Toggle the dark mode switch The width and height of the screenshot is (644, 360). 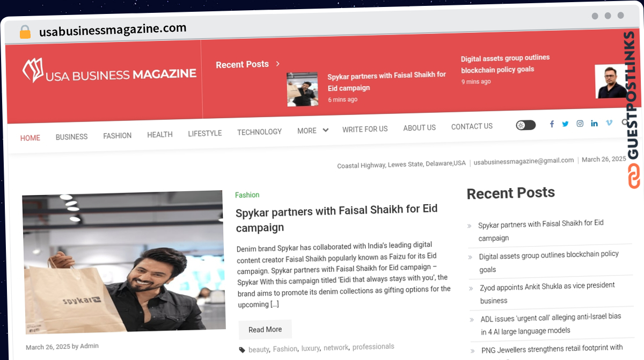pyautogui.click(x=525, y=125)
